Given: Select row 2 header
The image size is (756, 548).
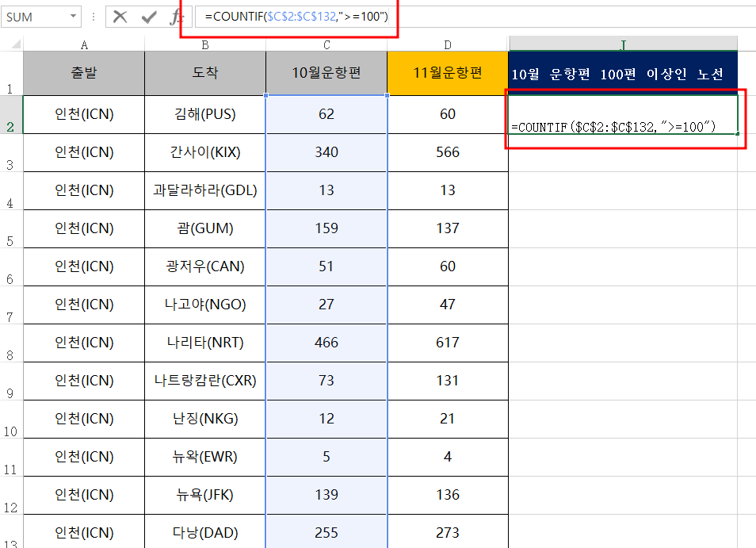Looking at the screenshot, I should tap(10, 115).
